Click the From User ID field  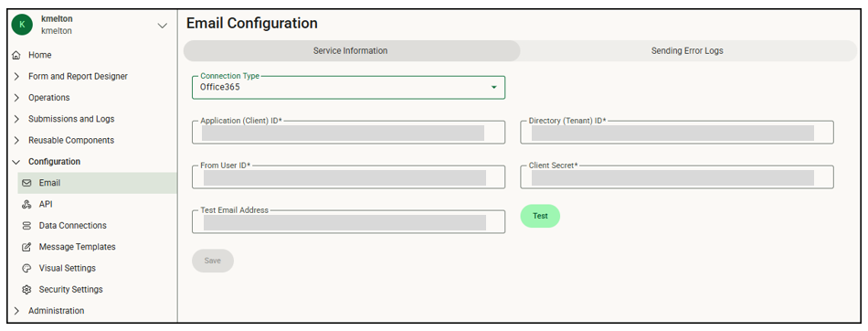tap(349, 176)
